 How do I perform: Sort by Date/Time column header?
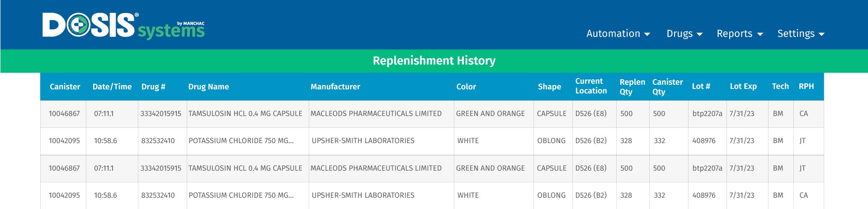pyautogui.click(x=112, y=87)
